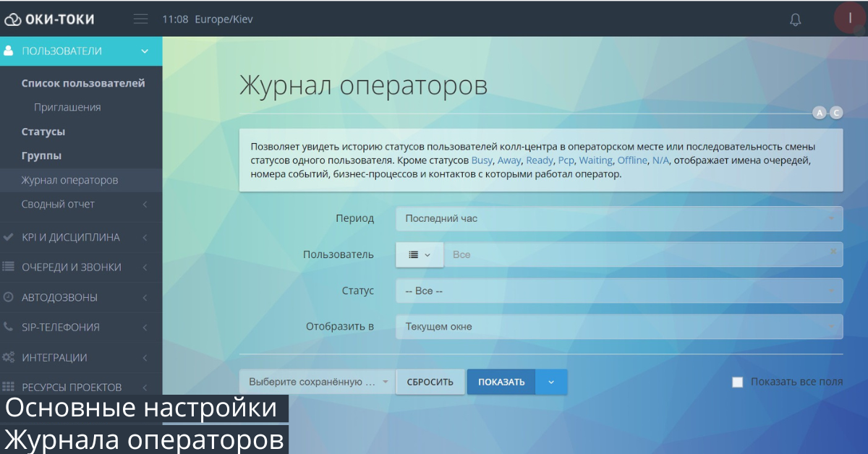Follow the Away status link

tap(509, 160)
